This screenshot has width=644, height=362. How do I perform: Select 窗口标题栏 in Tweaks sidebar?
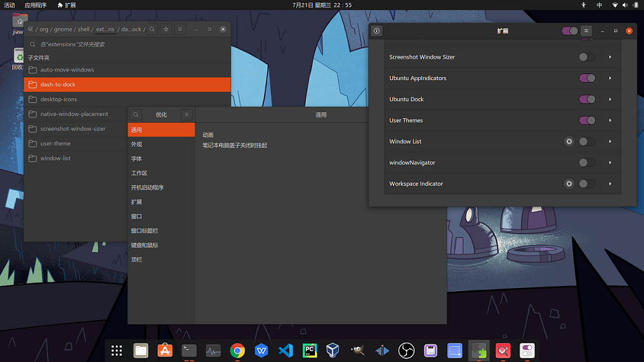point(161,231)
